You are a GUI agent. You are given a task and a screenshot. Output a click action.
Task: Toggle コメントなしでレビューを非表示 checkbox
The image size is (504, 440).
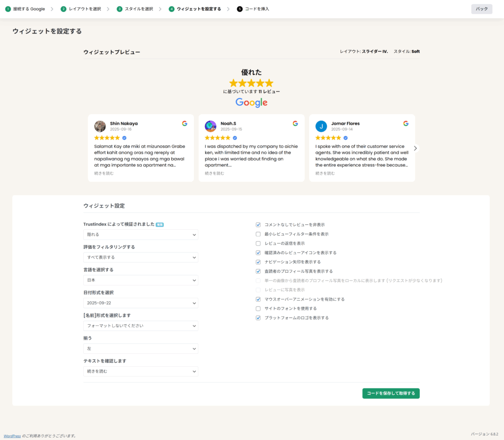click(x=258, y=225)
